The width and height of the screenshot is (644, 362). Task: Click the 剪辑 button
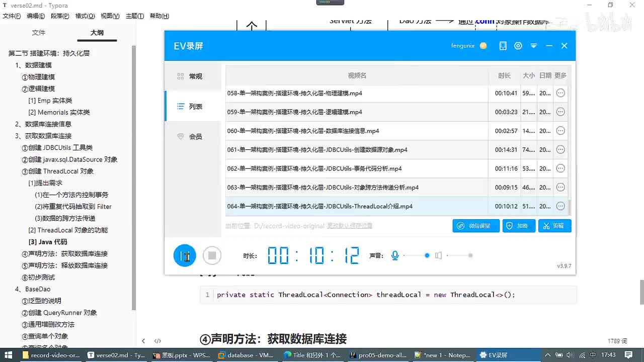click(554, 226)
